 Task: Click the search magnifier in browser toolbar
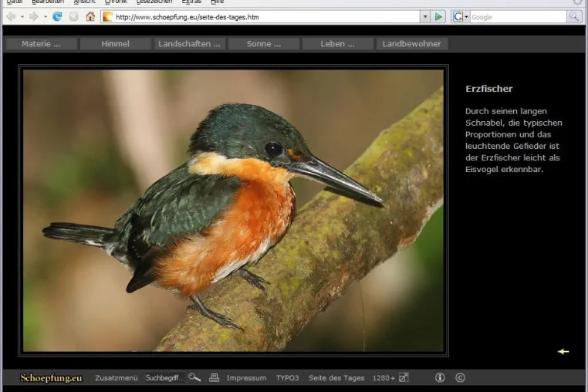tap(574, 17)
